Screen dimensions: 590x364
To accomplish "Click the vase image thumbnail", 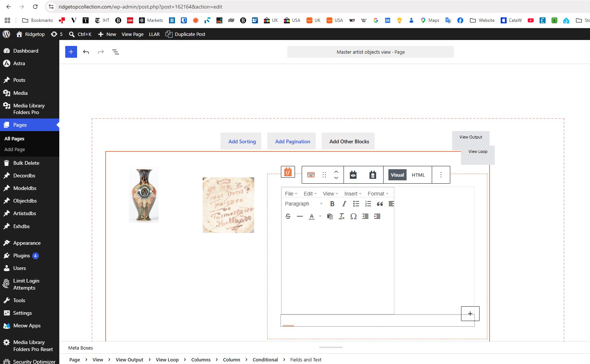I will (x=144, y=195).
